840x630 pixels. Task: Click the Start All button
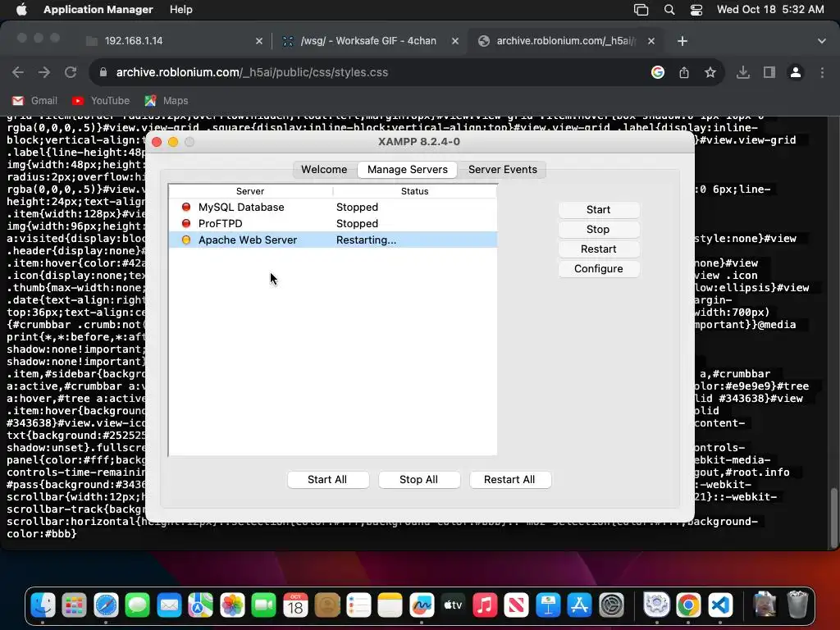[x=327, y=479]
